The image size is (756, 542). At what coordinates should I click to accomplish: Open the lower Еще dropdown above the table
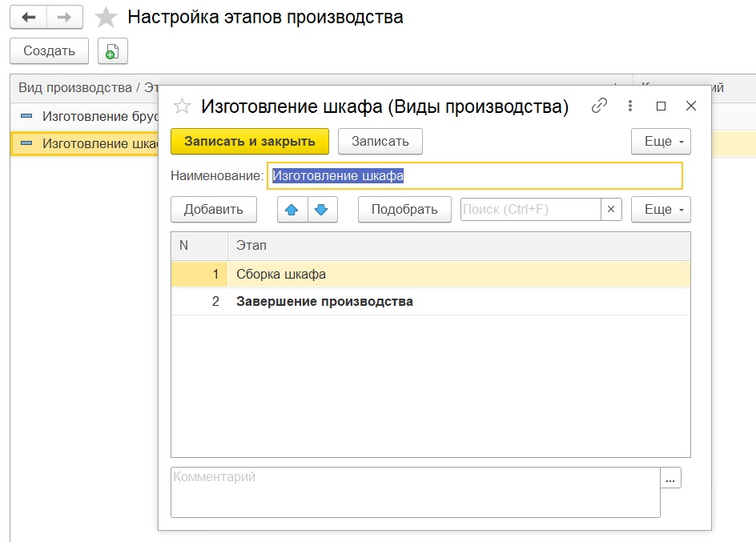pyautogui.click(x=661, y=210)
